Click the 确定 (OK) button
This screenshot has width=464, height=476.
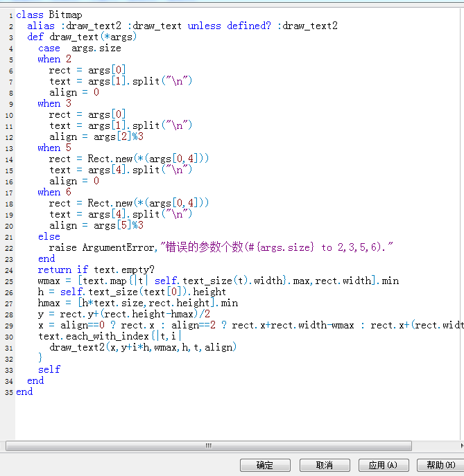pyautogui.click(x=265, y=465)
